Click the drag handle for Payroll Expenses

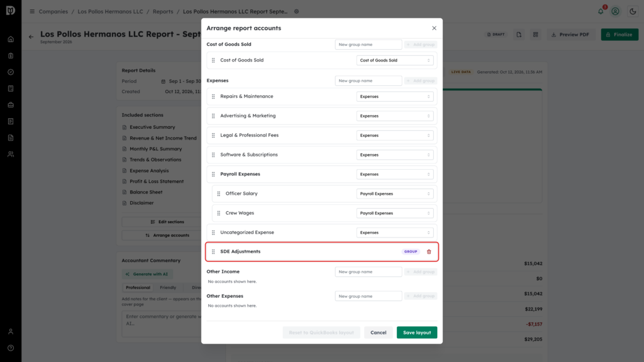coord(213,174)
